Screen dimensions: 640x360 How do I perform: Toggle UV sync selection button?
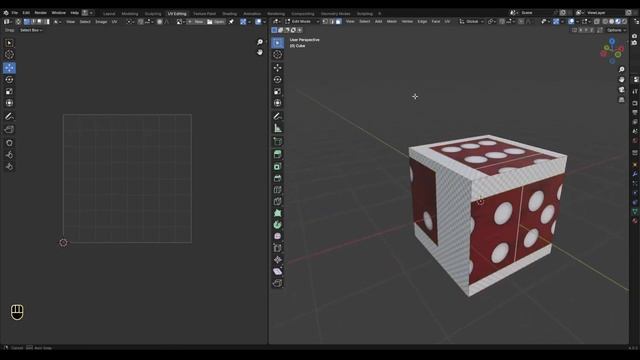click(18, 22)
